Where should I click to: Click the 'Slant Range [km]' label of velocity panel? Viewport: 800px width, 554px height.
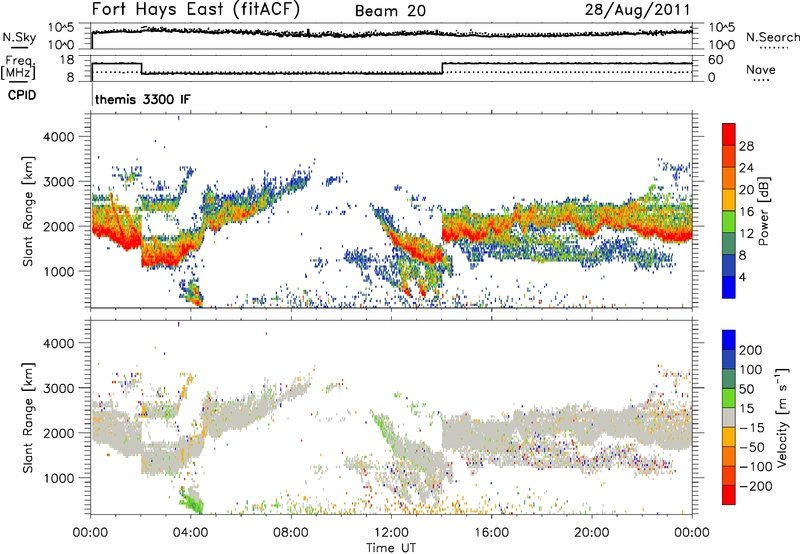point(28,418)
